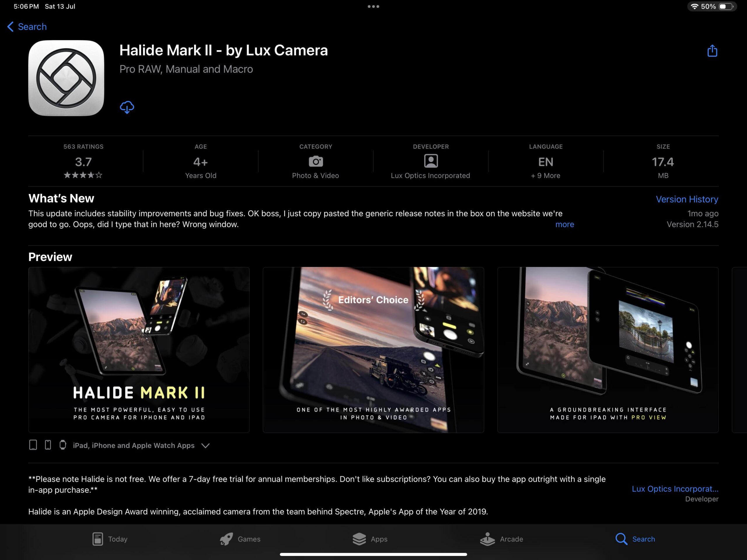Tap the 5:06 PM clock
Image resolution: width=747 pixels, height=560 pixels.
26,6
